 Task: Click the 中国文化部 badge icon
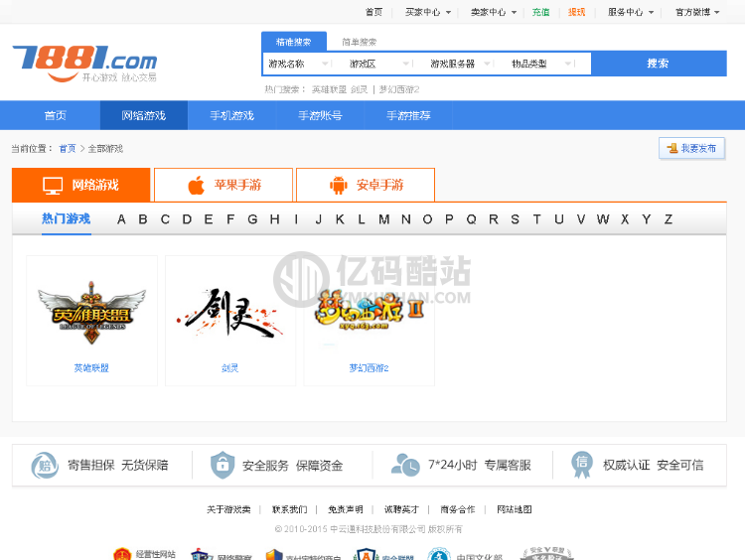(x=438, y=554)
